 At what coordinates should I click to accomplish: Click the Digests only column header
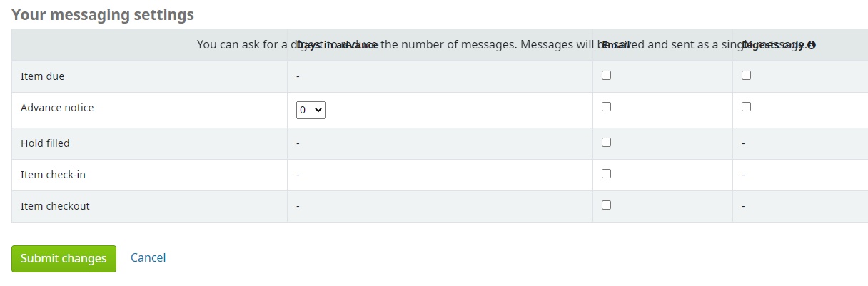tap(774, 45)
